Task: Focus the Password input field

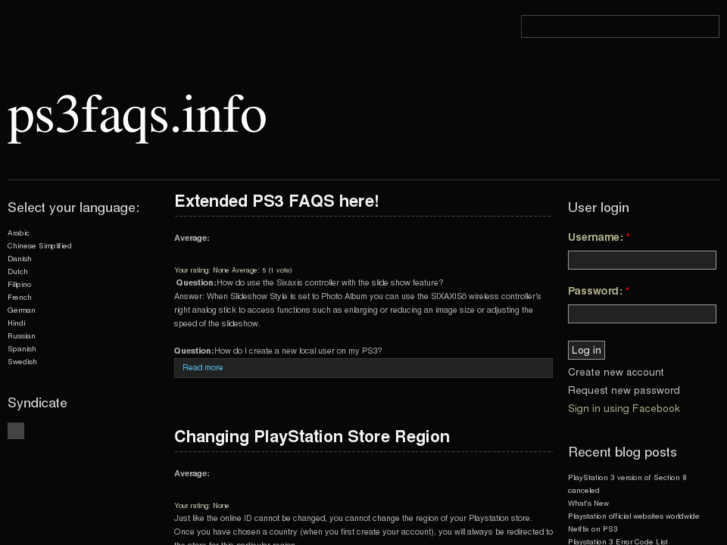Action: [x=642, y=314]
